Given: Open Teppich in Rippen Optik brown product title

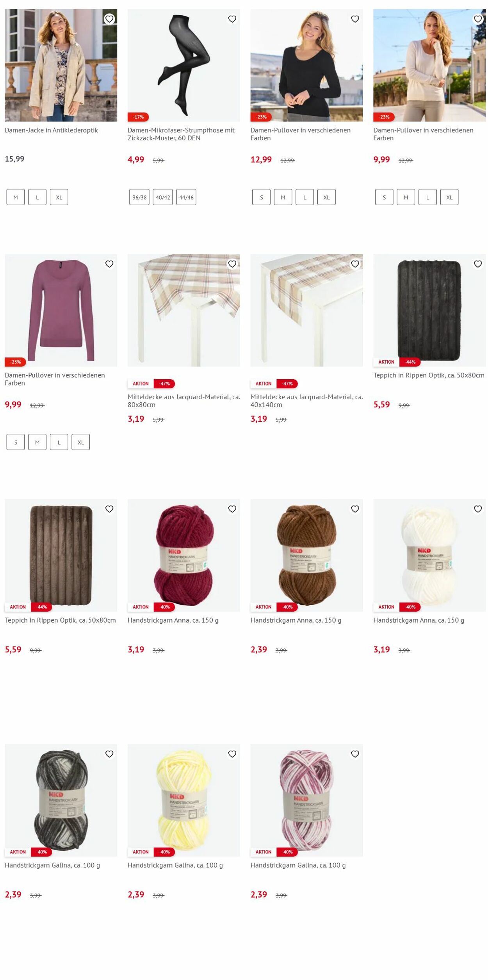Looking at the screenshot, I should 60,620.
